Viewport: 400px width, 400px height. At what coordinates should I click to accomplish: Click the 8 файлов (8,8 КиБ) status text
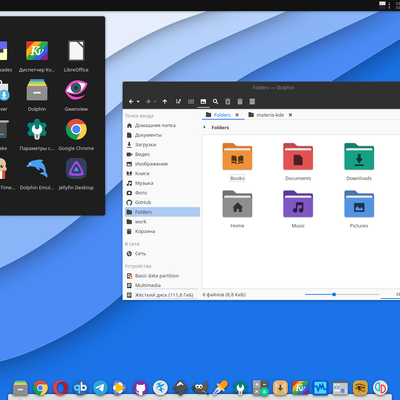pos(224,295)
